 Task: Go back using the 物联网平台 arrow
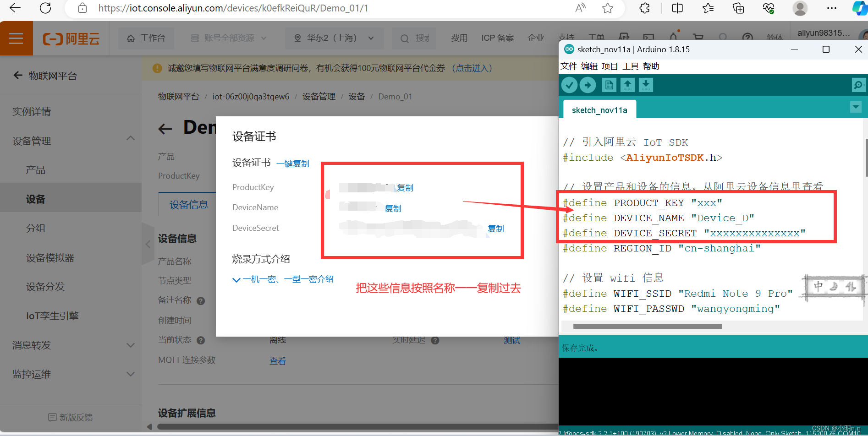[18, 75]
